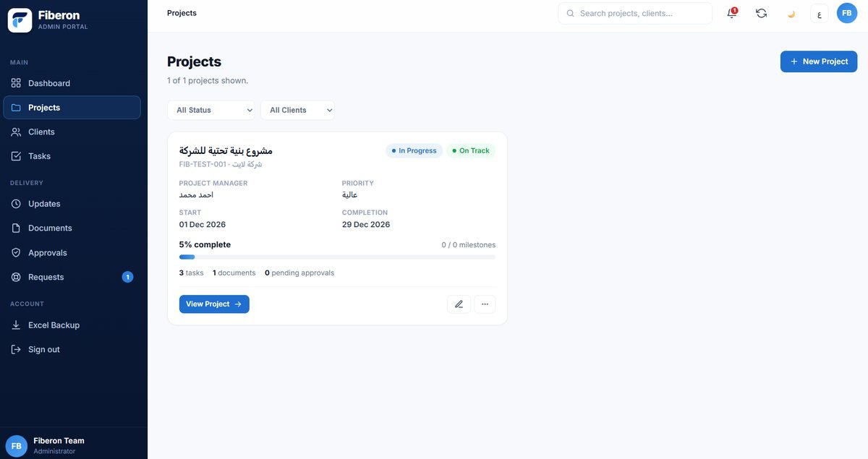Image resolution: width=868 pixels, height=459 pixels.
Task: Click the 5% progress bar
Action: [x=337, y=257]
